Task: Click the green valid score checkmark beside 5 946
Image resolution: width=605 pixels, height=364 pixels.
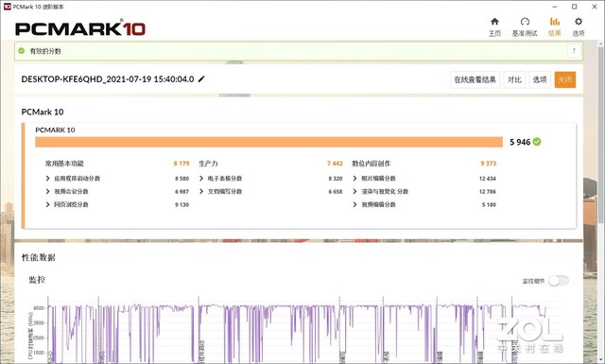Action: coord(537,142)
